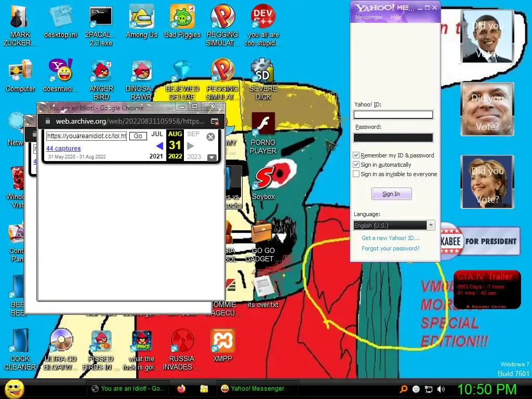Go to previous capture blue arrow
Image resolution: width=532 pixels, height=399 pixels.
[x=159, y=146]
